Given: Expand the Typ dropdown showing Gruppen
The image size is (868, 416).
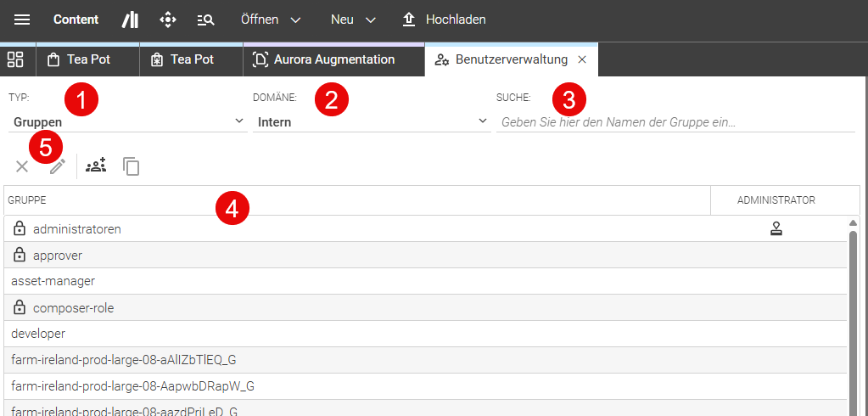Looking at the screenshot, I should coord(128,122).
